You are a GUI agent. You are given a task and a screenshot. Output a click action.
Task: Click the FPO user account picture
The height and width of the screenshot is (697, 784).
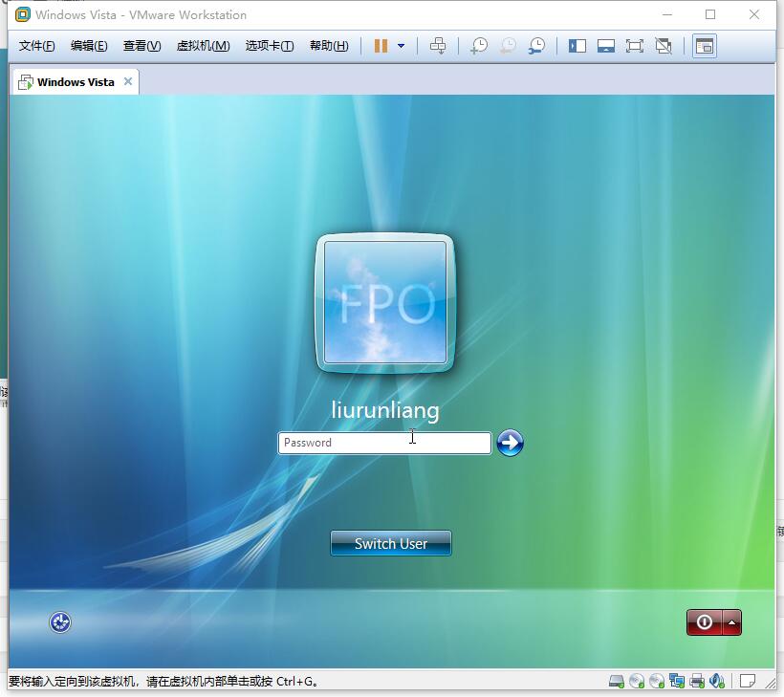[x=385, y=302]
